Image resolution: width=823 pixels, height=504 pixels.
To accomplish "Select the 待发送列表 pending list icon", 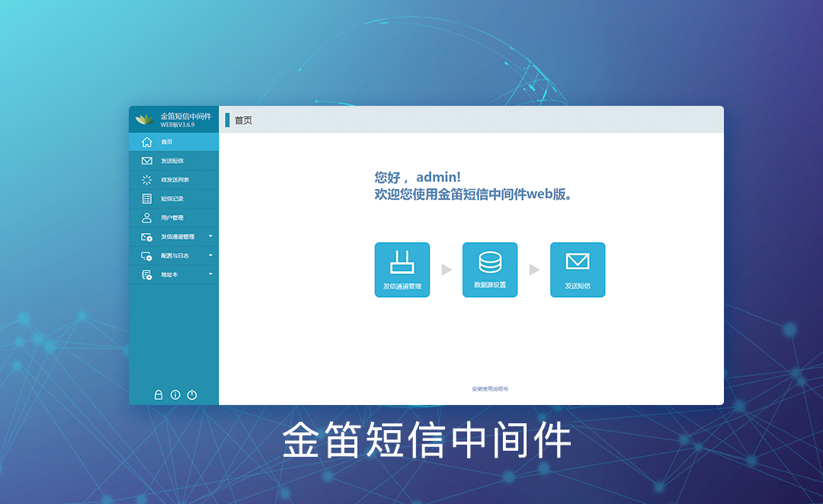I will tap(147, 180).
